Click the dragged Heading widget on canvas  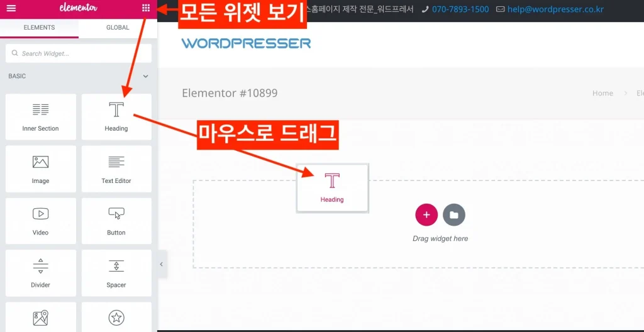click(332, 188)
